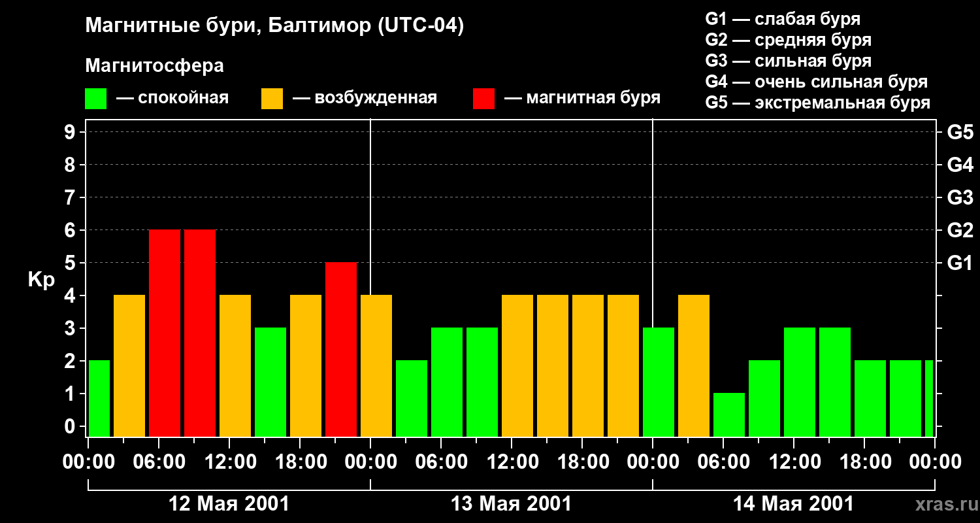Screen dimensions: 980x523
Task: Click the red 'магнитная буря' legend swatch
Action: pos(483,99)
